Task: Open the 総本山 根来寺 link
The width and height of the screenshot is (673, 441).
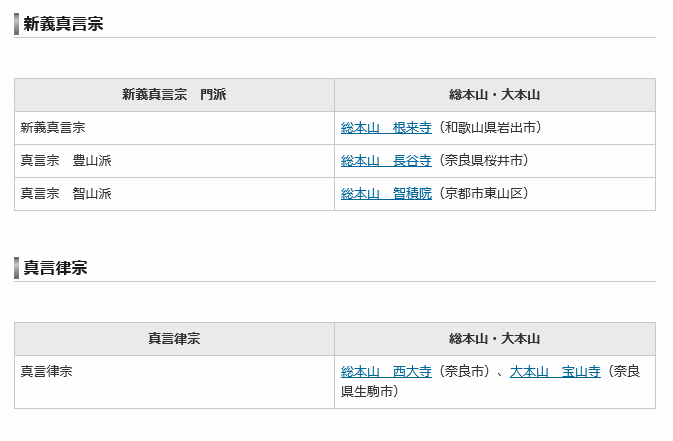Action: tap(386, 128)
